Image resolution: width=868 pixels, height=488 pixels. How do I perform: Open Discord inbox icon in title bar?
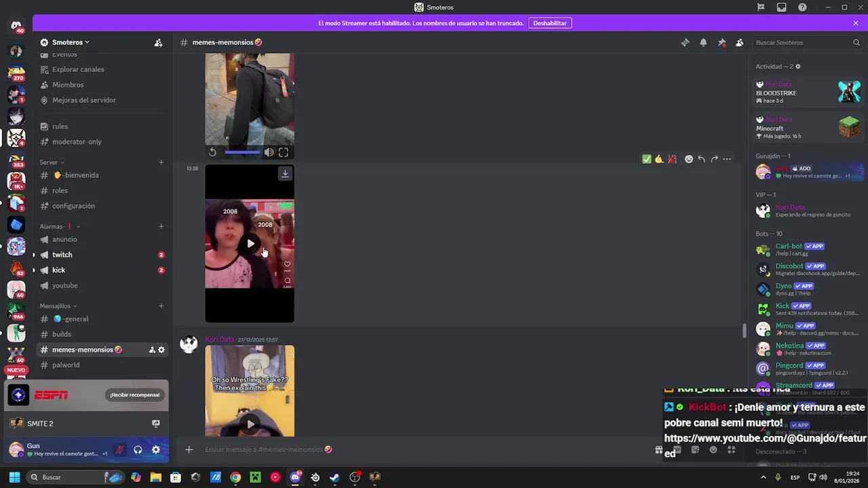tap(782, 7)
